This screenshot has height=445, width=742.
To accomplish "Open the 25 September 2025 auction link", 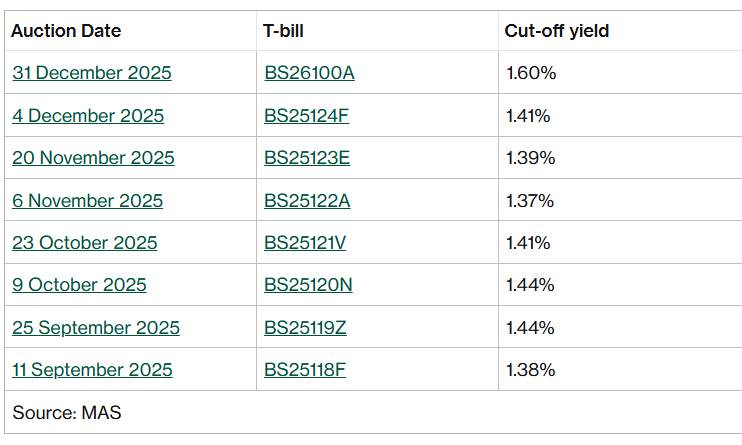I will click(x=96, y=328).
